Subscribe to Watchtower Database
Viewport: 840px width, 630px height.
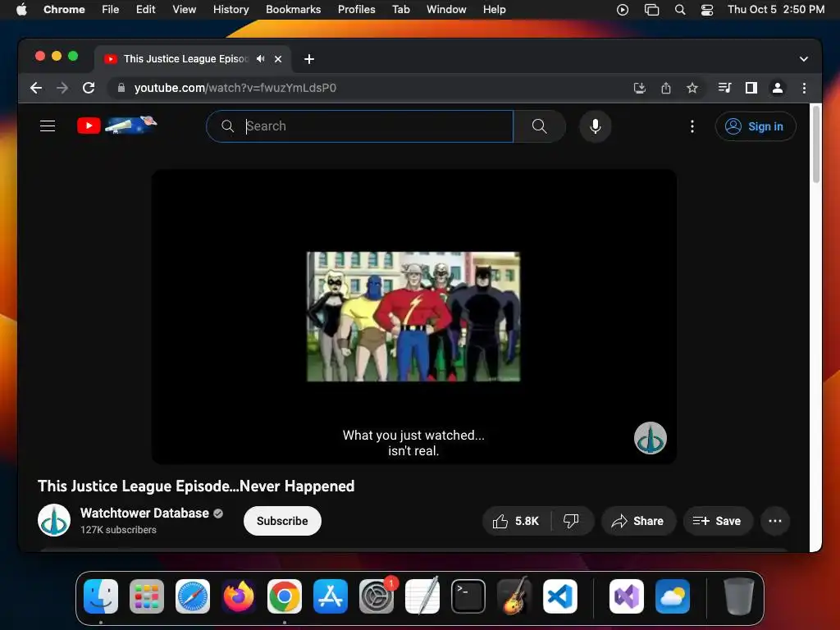[x=282, y=521]
